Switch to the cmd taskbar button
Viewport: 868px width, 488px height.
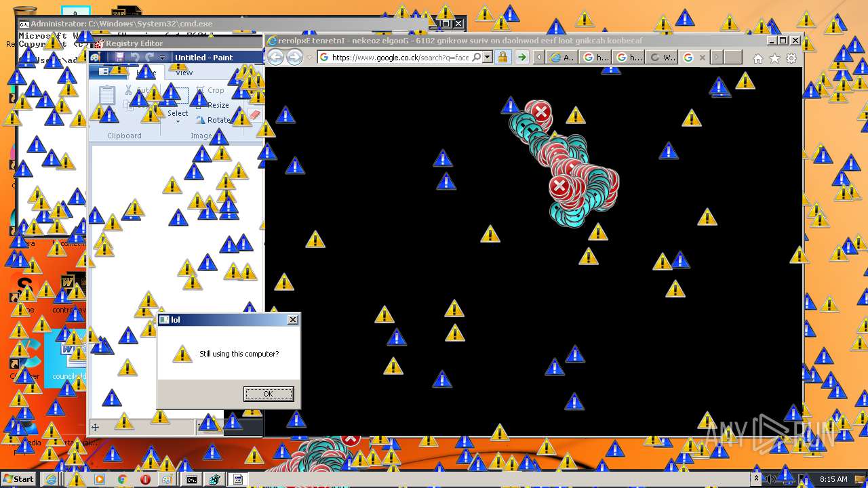192,479
